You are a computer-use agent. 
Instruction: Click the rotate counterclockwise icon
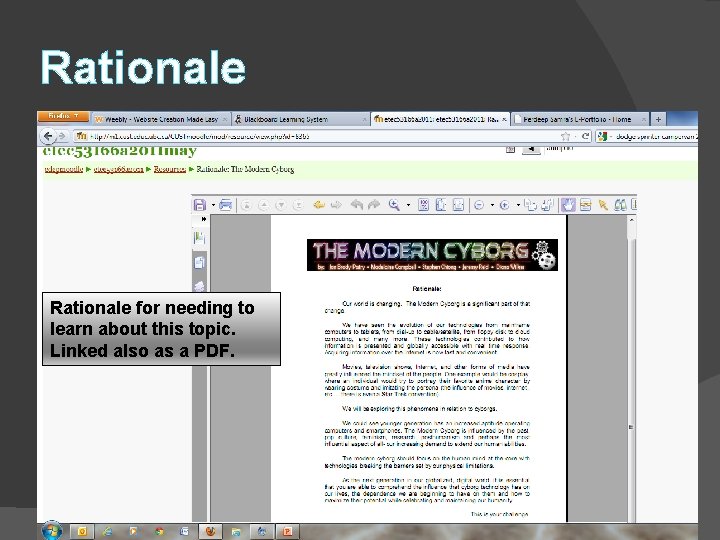(530, 205)
